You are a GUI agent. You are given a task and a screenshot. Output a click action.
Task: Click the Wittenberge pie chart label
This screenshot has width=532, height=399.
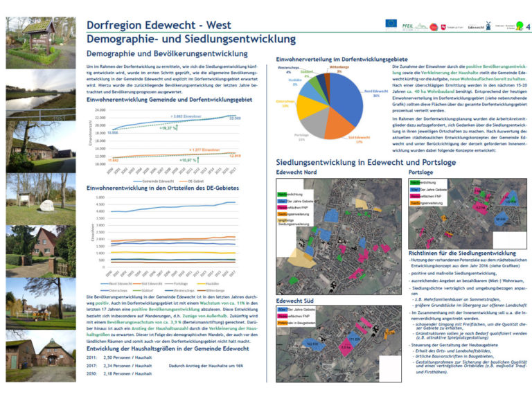[339, 69]
